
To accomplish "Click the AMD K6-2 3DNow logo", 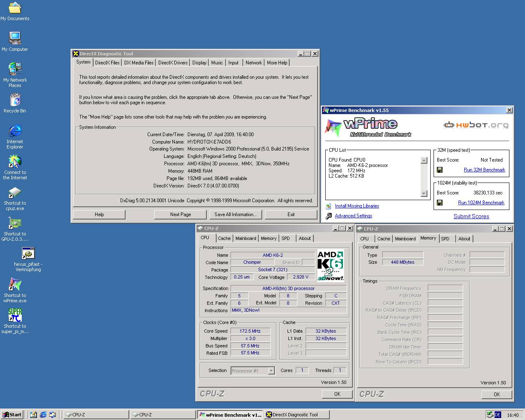I will pyautogui.click(x=331, y=266).
